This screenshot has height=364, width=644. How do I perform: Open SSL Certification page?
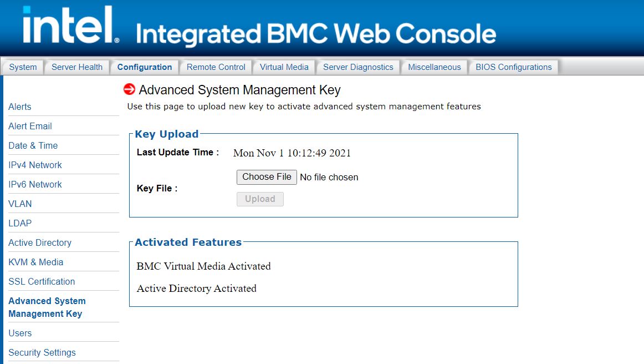tap(42, 281)
